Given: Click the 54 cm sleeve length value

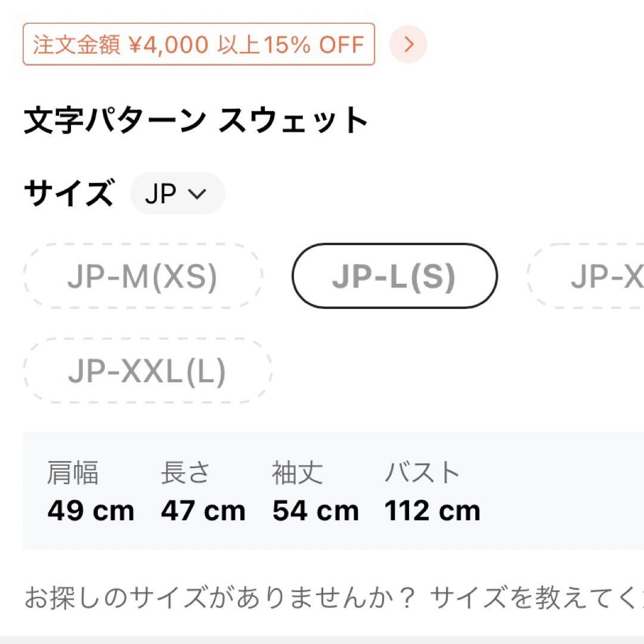Looking at the screenshot, I should point(315,511).
